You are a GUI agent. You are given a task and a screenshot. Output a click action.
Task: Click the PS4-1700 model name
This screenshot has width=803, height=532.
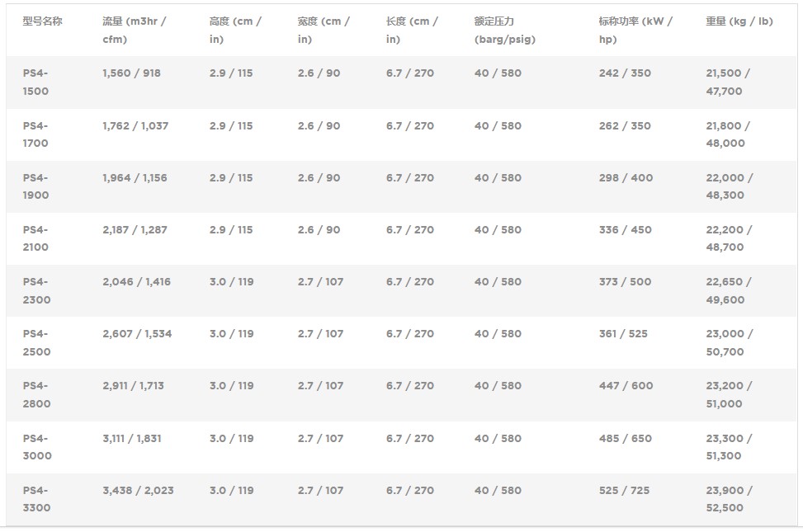point(35,134)
